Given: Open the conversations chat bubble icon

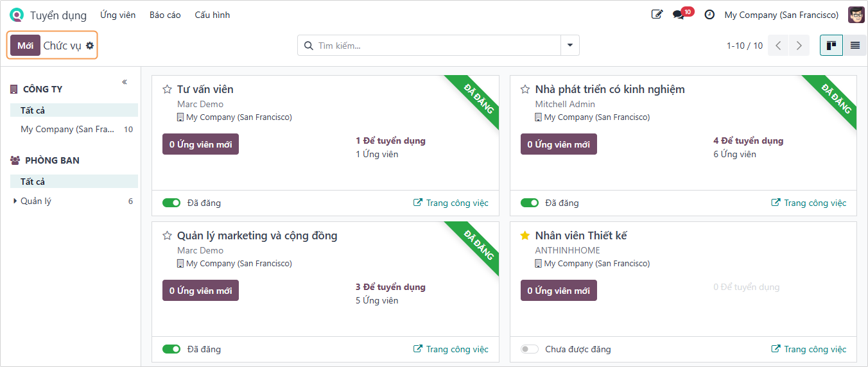Looking at the screenshot, I should point(678,14).
